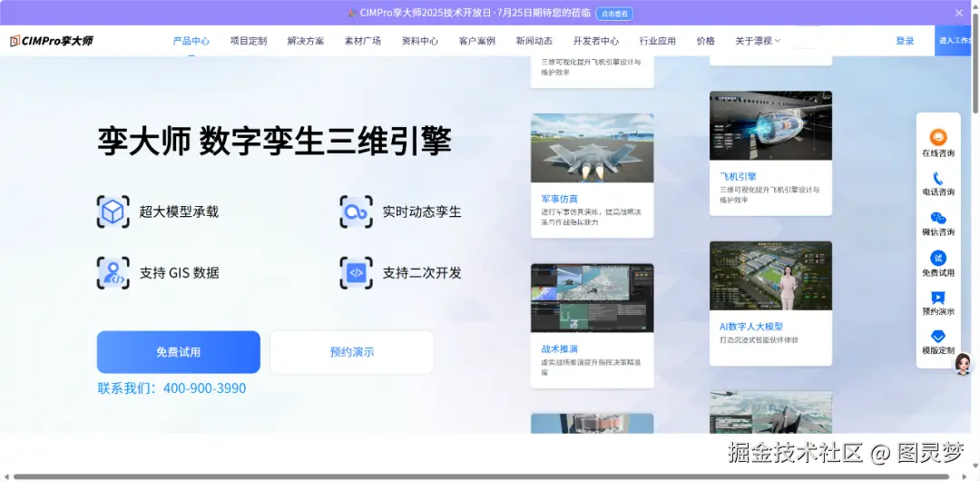Click the 支持 GIS 数据 person icon

(113, 272)
